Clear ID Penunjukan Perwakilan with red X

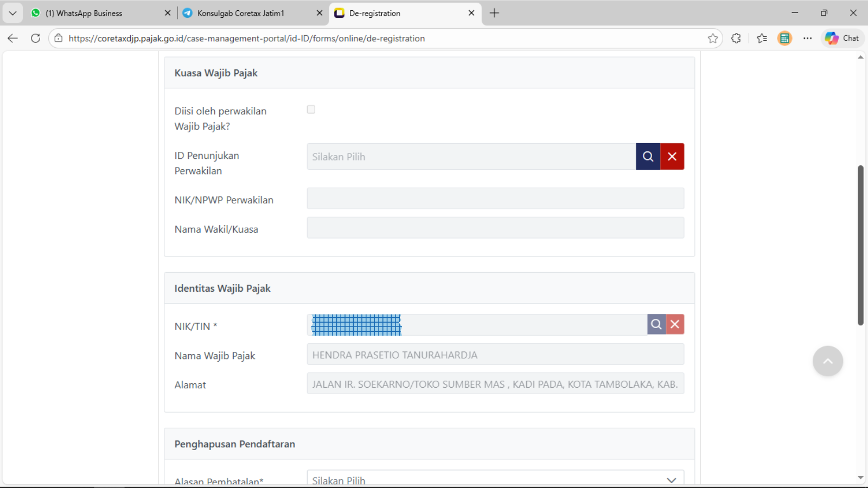[672, 157]
